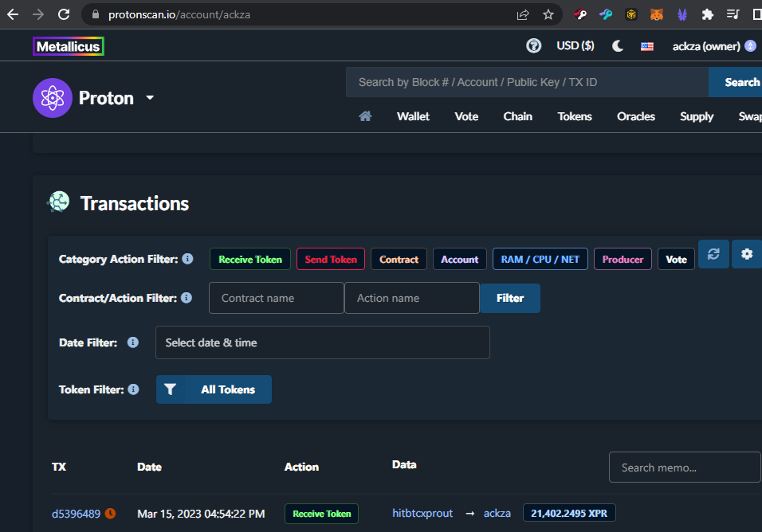Open the Supply navigation item
This screenshot has height=532, width=762.
tap(697, 116)
